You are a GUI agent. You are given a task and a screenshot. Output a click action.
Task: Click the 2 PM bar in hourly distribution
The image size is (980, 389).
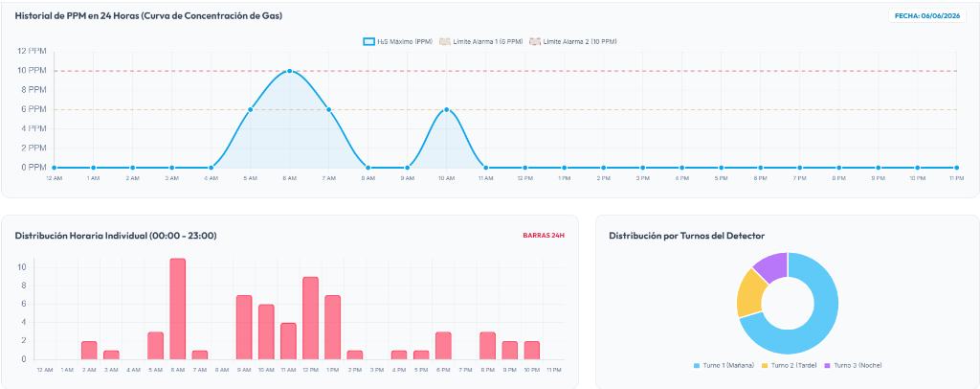click(354, 355)
